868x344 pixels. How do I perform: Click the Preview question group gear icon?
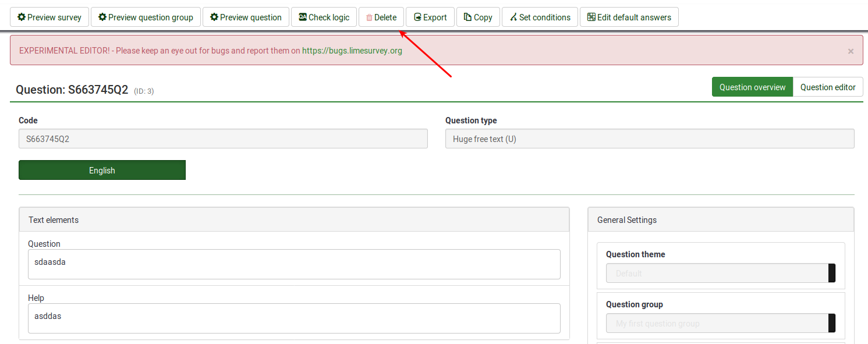pyautogui.click(x=102, y=17)
